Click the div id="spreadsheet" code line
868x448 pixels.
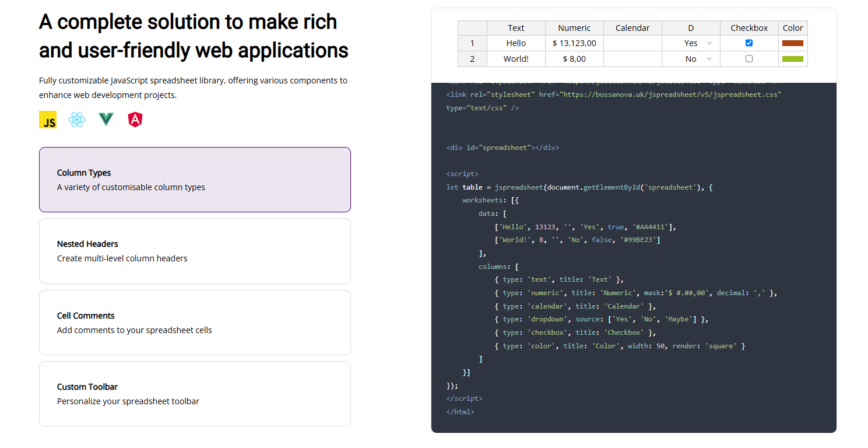[502, 148]
